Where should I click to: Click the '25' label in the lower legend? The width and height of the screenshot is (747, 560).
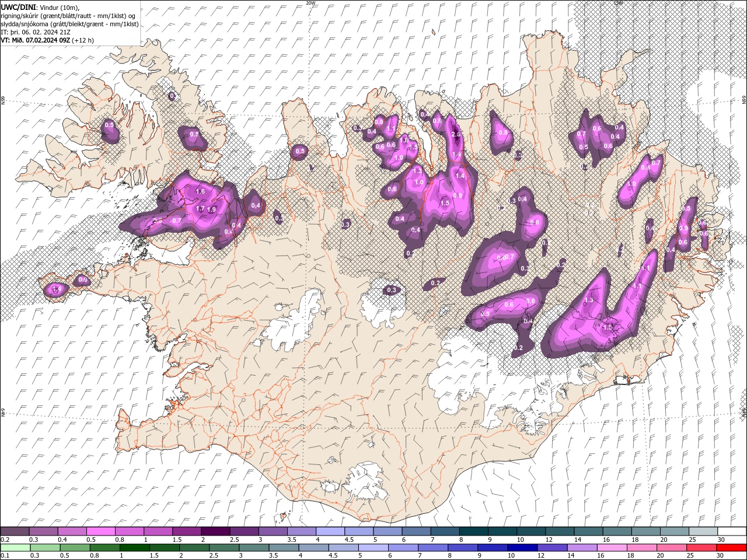click(x=690, y=556)
